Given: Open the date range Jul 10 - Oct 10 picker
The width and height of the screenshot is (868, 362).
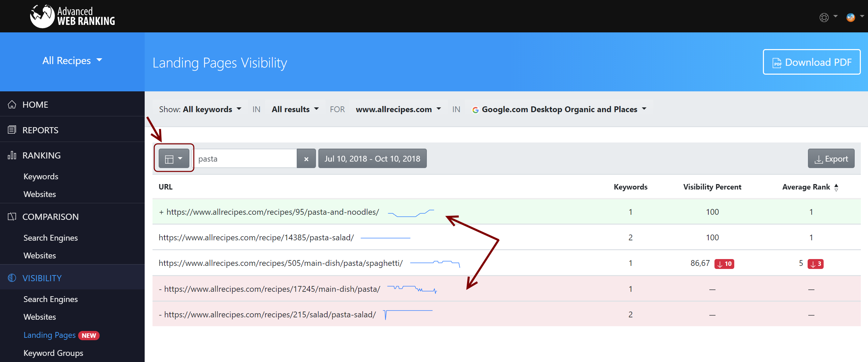Looking at the screenshot, I should click(372, 159).
